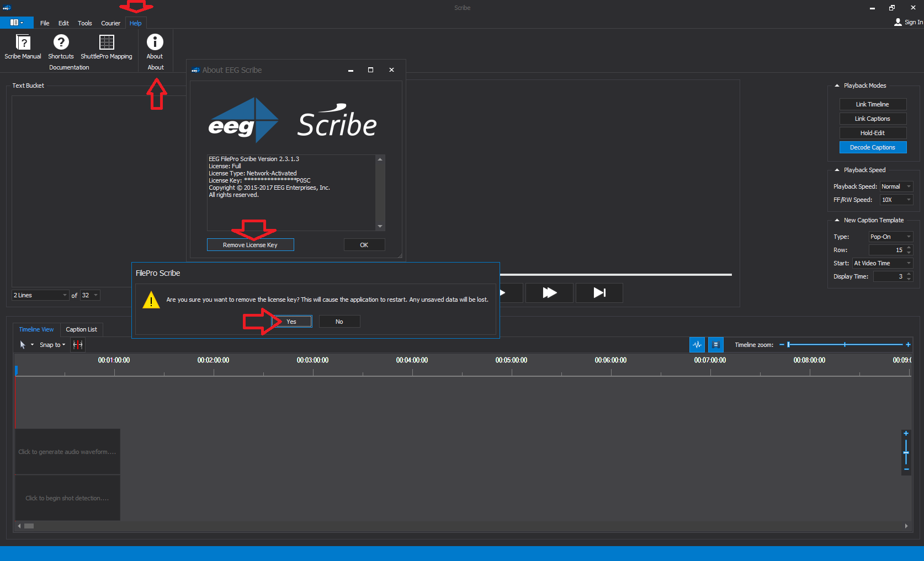Image resolution: width=924 pixels, height=561 pixels.
Task: Select the pointer tool in the timeline toolbar
Action: (x=23, y=345)
